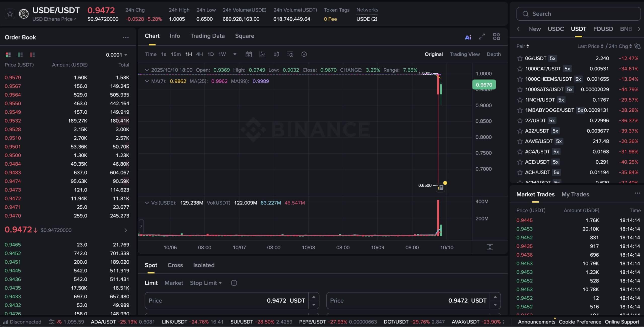Image resolution: width=644 pixels, height=327 pixels.
Task: Open the USD Ethena Price link
Action: pyautogui.click(x=54, y=19)
